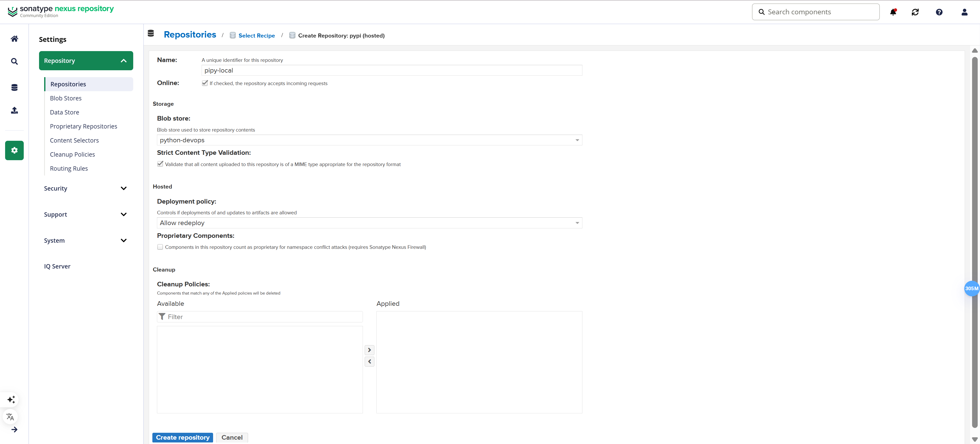Collapse the Repository settings section
This screenshot has height=444, width=980.
86,61
